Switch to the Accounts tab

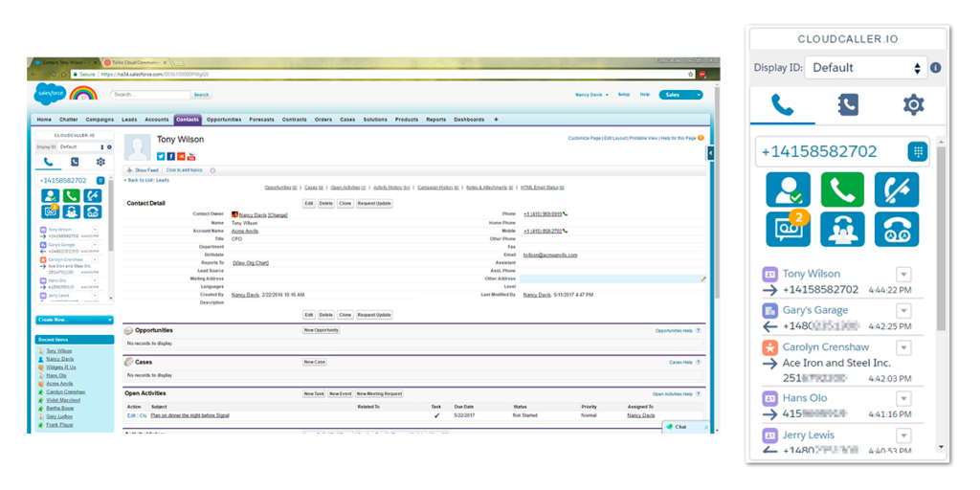click(x=156, y=120)
